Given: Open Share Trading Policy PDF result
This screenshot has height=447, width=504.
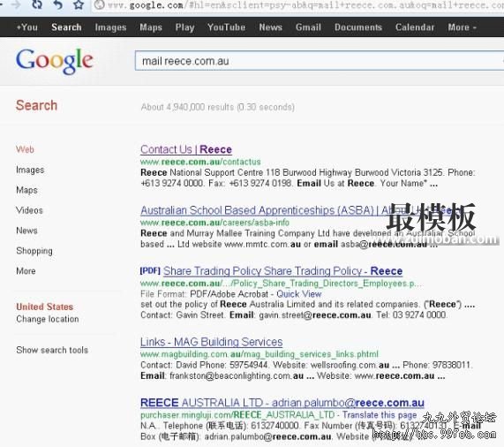Looking at the screenshot, I should [x=282, y=271].
